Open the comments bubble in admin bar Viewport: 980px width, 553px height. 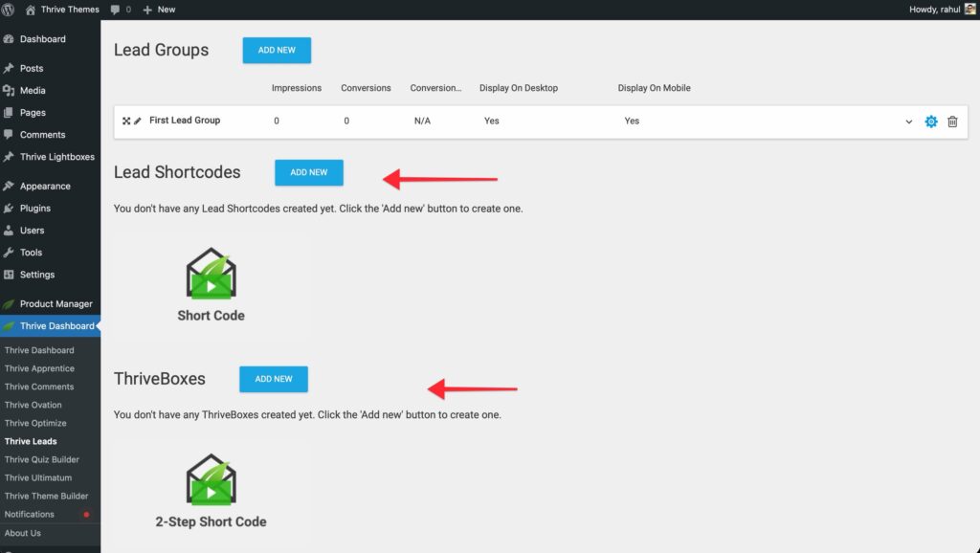(121, 9)
